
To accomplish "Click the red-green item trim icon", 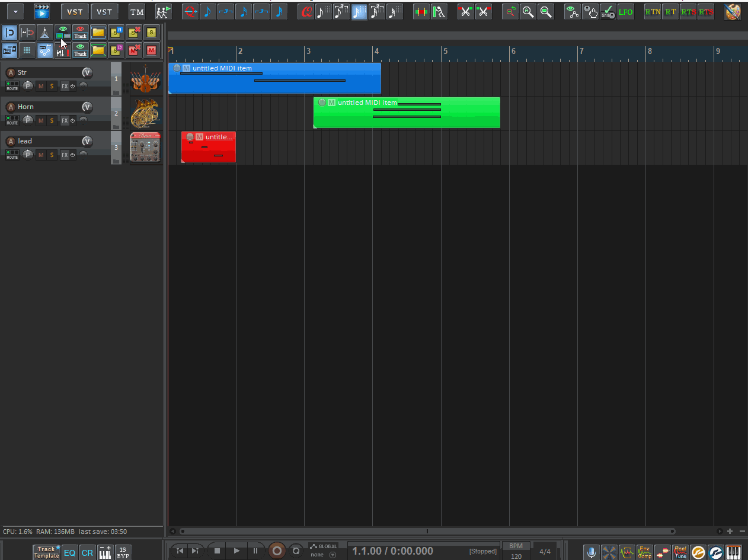I will pos(421,11).
